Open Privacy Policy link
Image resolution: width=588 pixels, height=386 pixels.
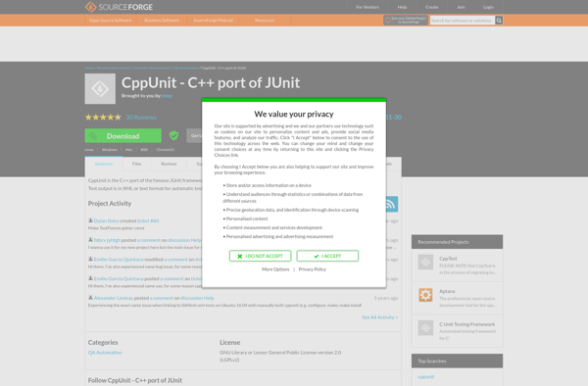coord(313,269)
